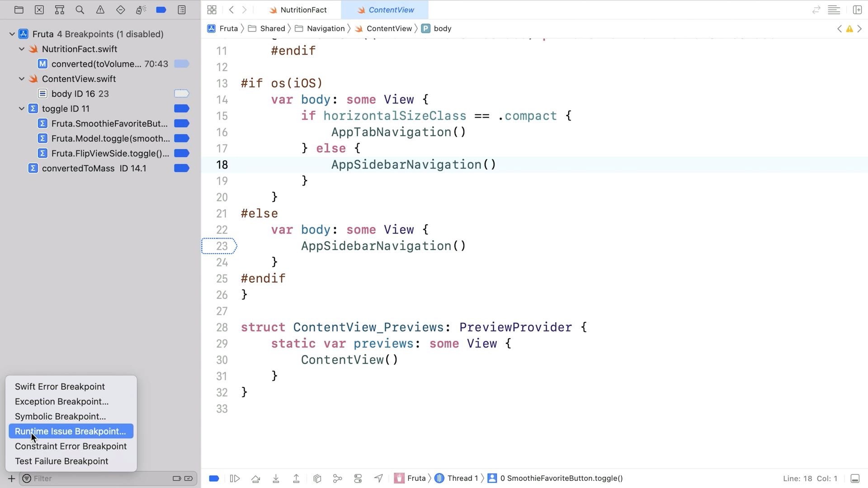Screen dimensions: 868x488
Task: Disable the Fruta.FlipViewSide.toggle() breakpoint
Action: coord(182,153)
